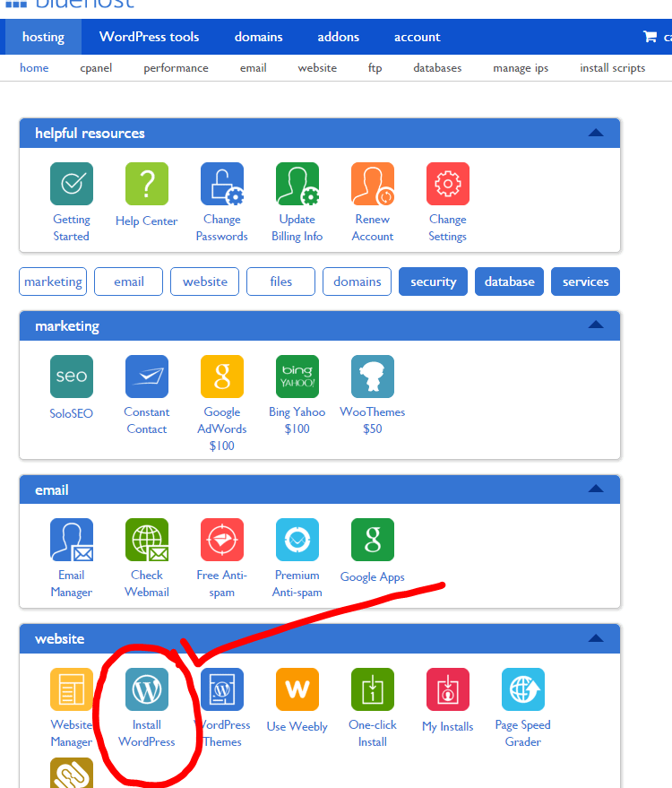
Task: Toggle the domains section filter
Action: pyautogui.click(x=358, y=281)
